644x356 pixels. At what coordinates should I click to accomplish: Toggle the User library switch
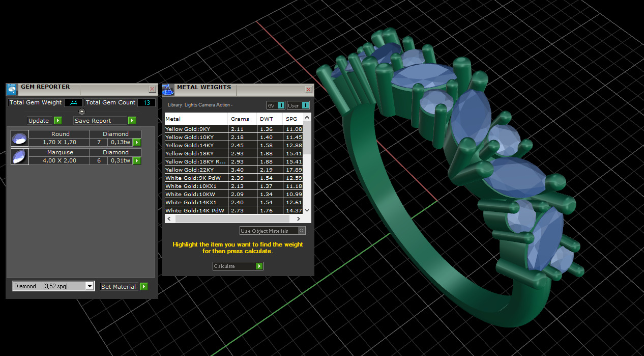[298, 105]
